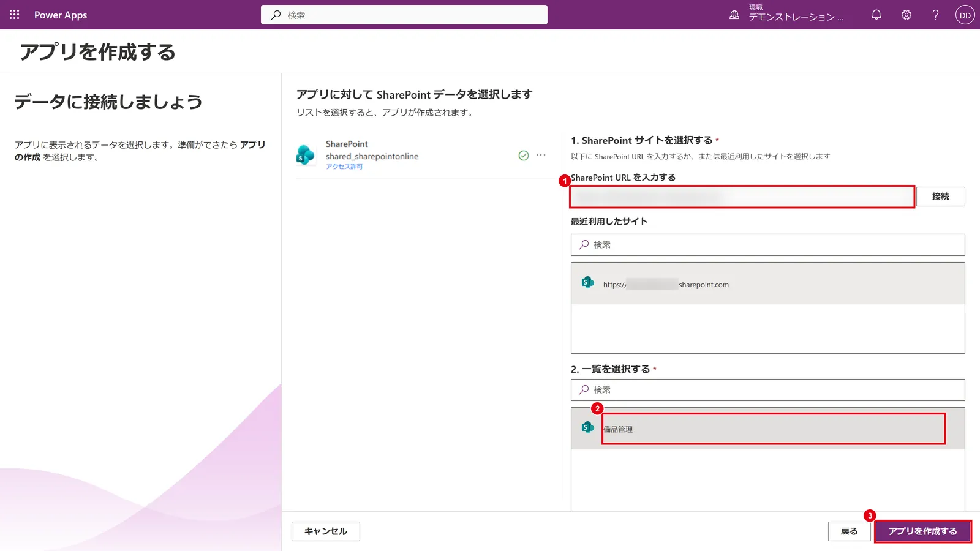Image resolution: width=980 pixels, height=551 pixels.
Task: Click the green connection status checkmark
Action: coord(524,156)
